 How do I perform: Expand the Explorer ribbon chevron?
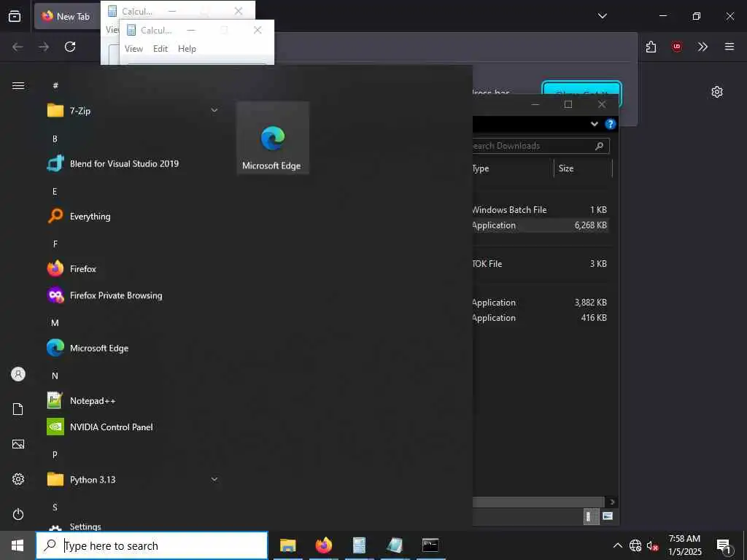(x=594, y=124)
